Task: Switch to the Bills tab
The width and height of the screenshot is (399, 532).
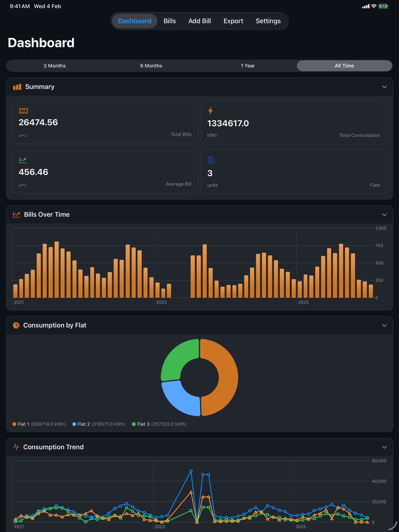Action: coord(170,21)
